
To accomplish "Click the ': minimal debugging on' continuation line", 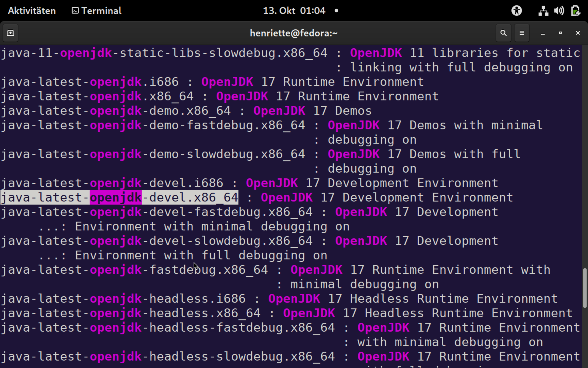I will point(358,285).
